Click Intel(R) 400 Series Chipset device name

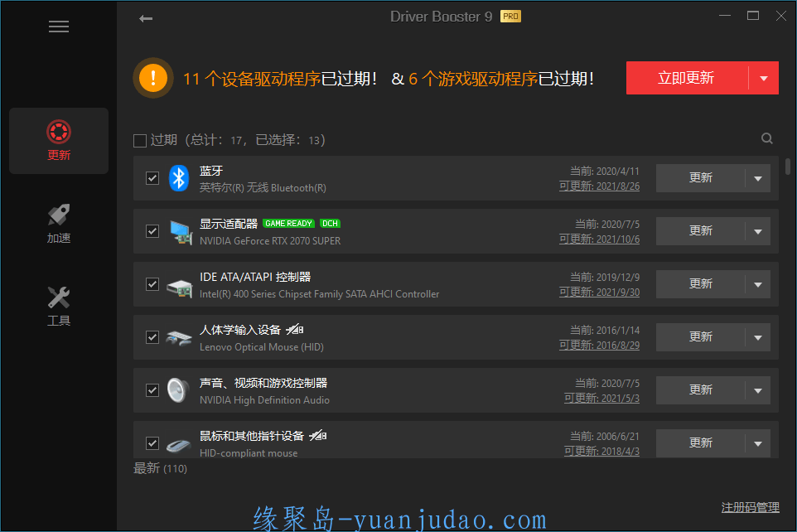[319, 294]
